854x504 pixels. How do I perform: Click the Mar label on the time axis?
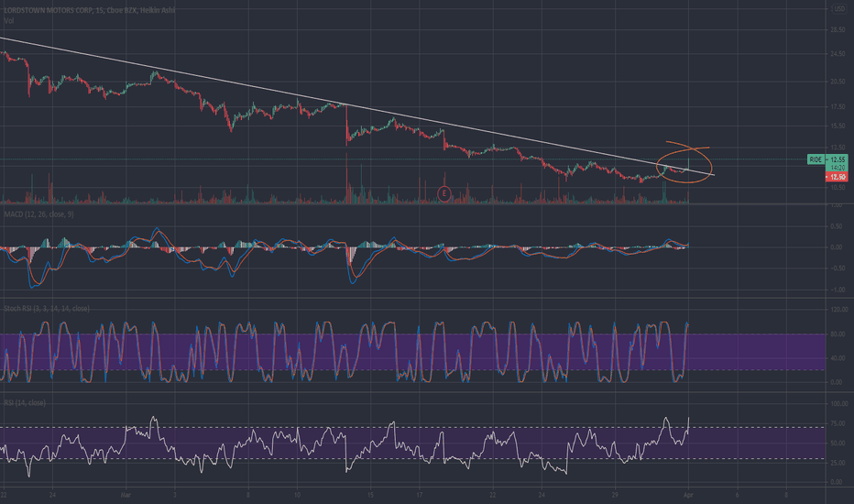coord(126,495)
